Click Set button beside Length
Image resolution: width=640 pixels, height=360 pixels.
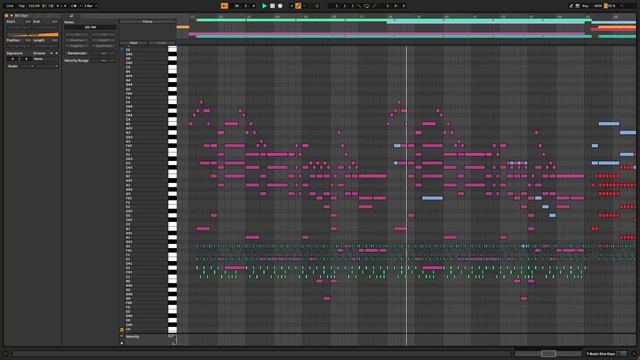(x=54, y=40)
